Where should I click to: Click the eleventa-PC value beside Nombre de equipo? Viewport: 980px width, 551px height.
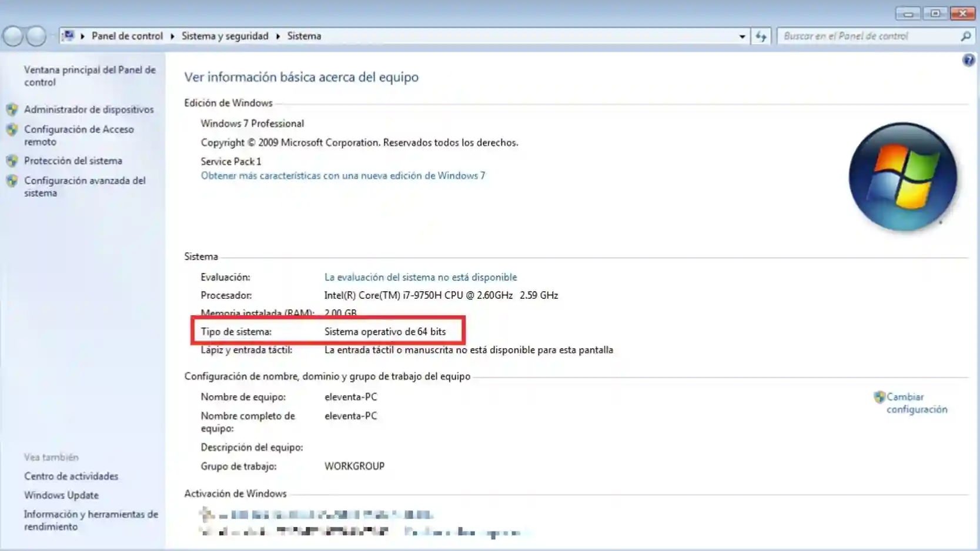coord(351,397)
